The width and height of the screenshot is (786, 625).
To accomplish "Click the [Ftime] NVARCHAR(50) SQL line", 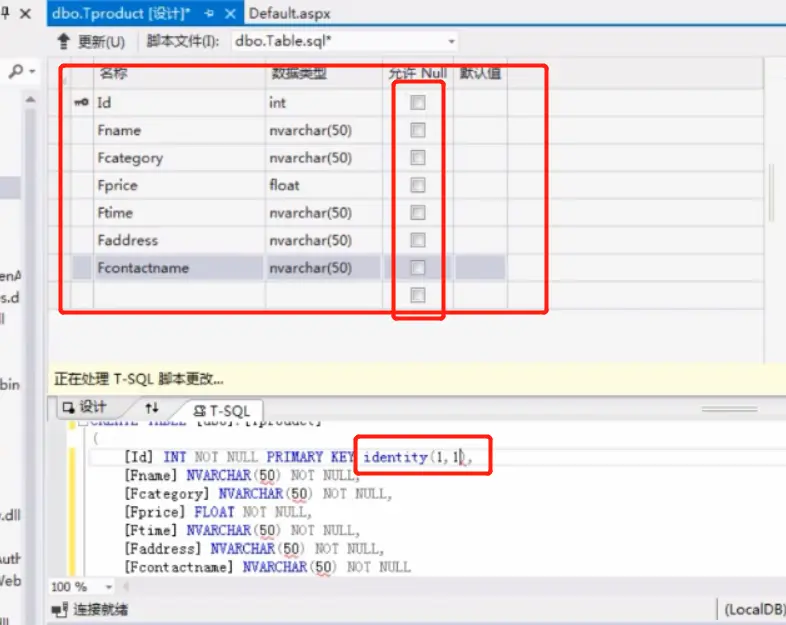I will (x=242, y=530).
